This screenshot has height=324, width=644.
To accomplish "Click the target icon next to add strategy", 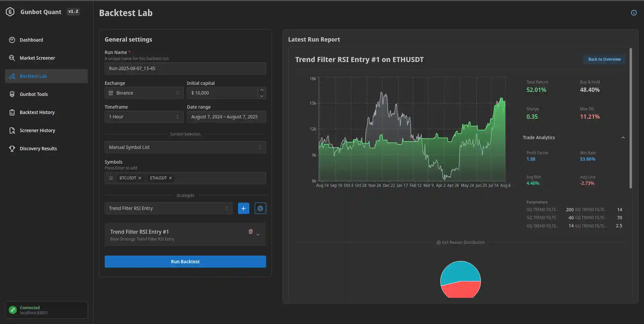I will click(260, 208).
